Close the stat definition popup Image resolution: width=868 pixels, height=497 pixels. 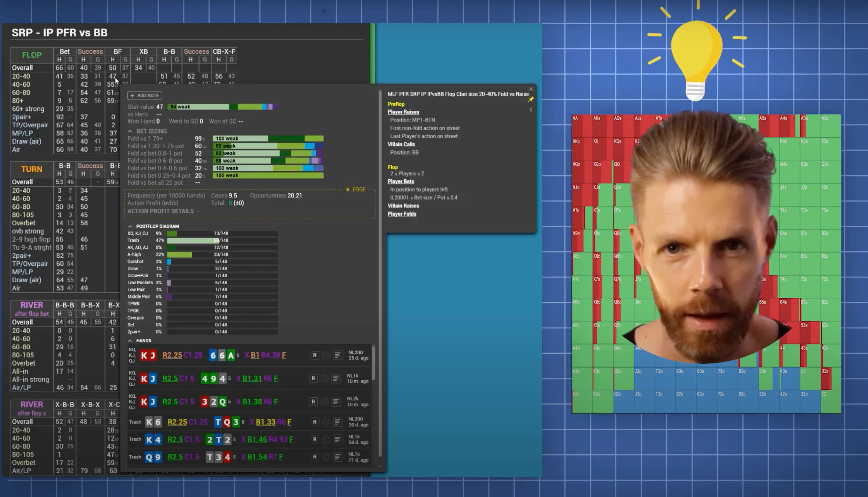(x=531, y=89)
